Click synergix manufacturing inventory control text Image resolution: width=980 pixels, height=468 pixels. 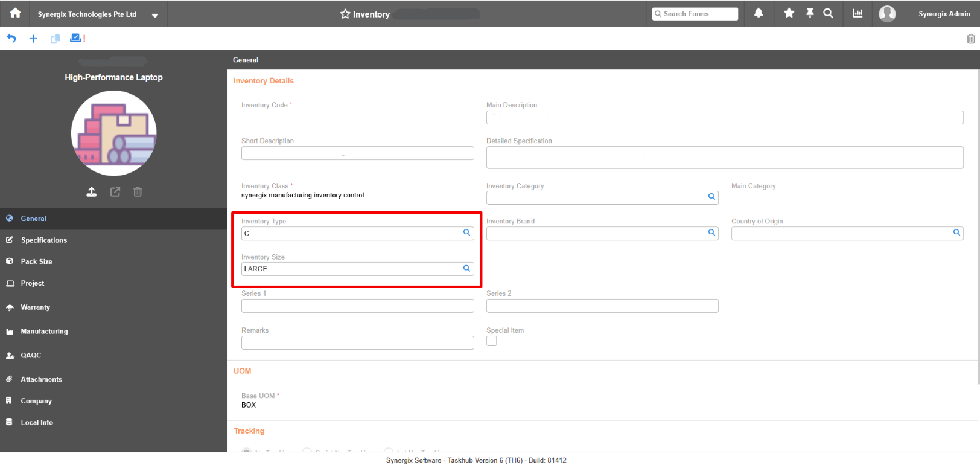tap(303, 196)
